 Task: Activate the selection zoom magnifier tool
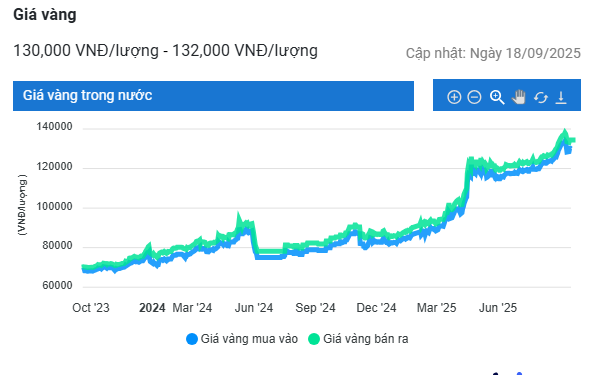[x=497, y=97]
